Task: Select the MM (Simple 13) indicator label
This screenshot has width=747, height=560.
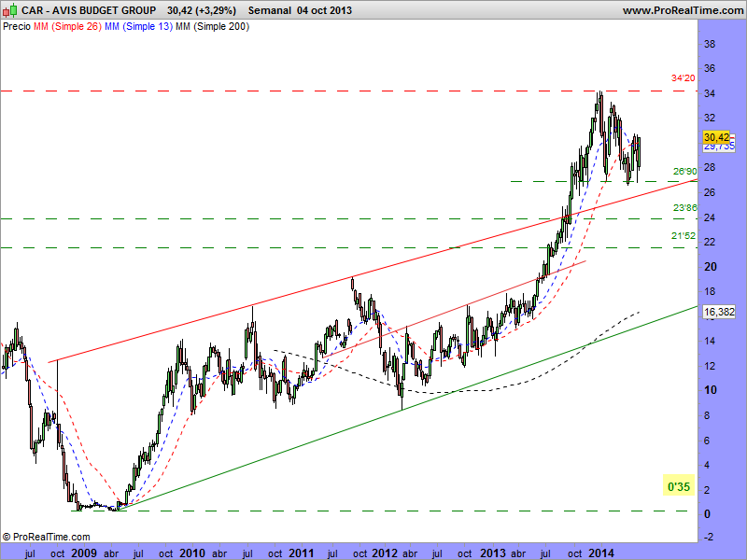Action: click(138, 27)
